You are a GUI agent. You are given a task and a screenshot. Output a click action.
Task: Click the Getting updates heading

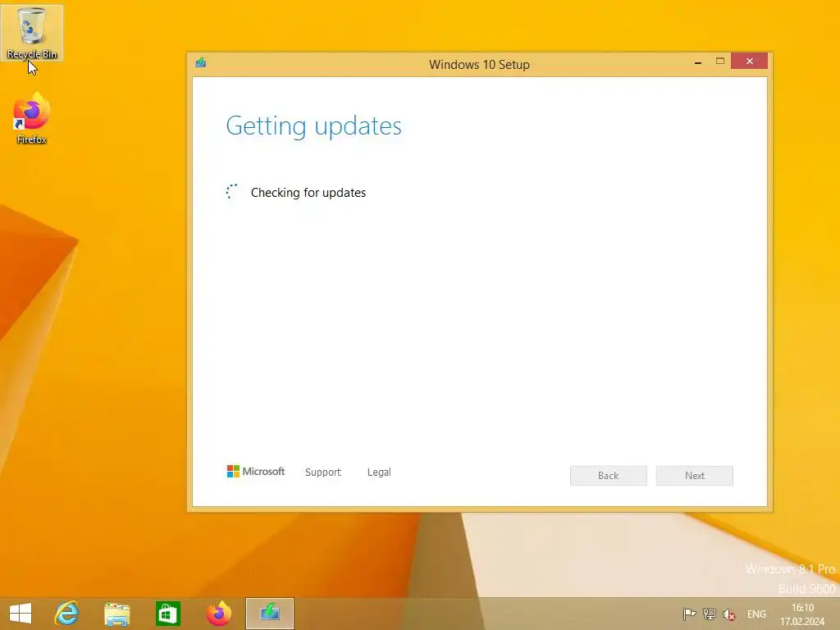[313, 126]
